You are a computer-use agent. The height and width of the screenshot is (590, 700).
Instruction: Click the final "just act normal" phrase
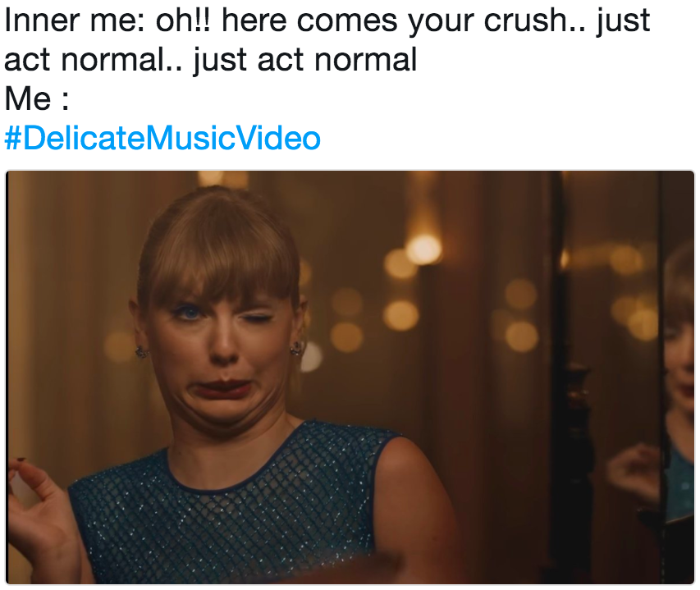[x=305, y=60]
